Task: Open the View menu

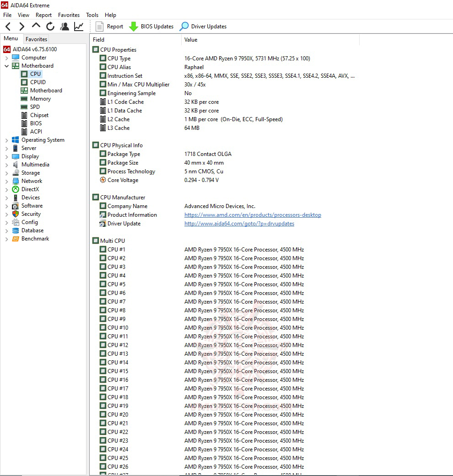Action: [x=23, y=15]
